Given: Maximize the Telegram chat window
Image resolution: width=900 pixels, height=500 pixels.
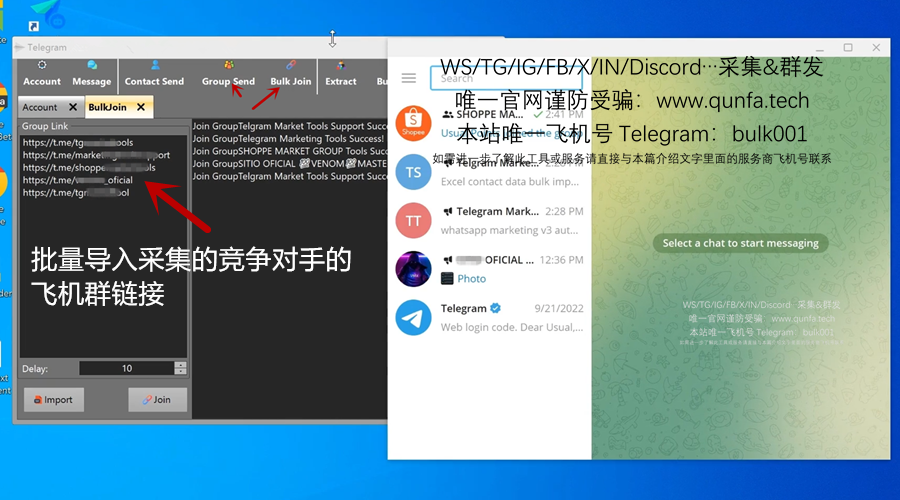Looking at the screenshot, I should pyautogui.click(x=848, y=48).
